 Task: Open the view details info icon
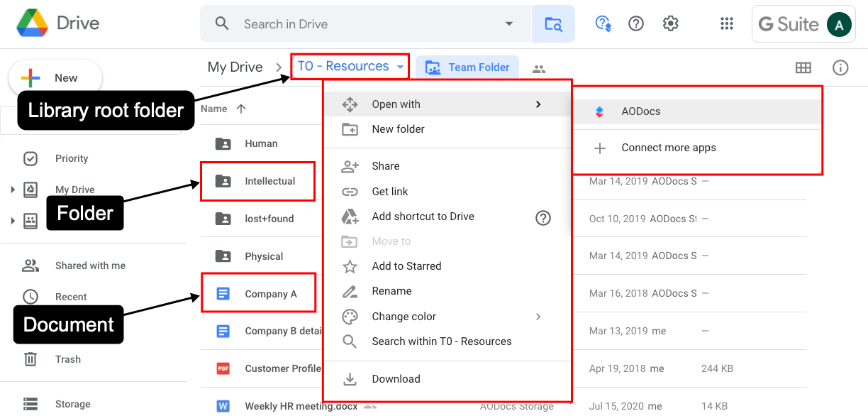(x=840, y=67)
